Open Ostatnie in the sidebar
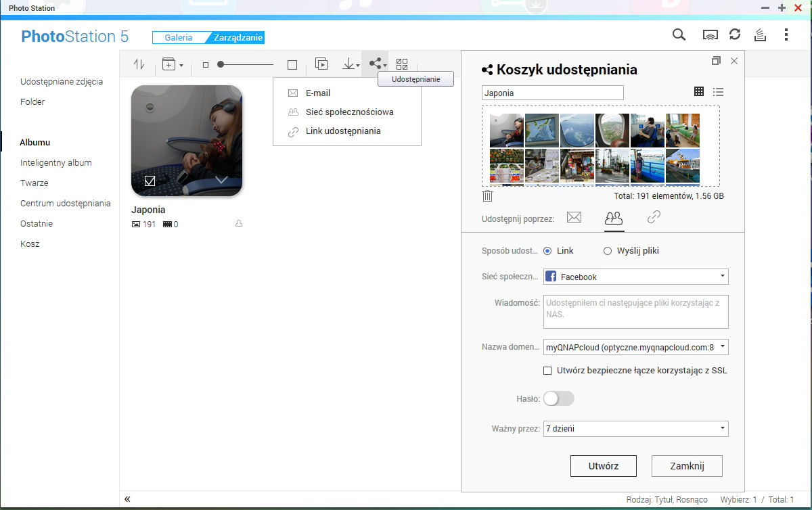Image resolution: width=812 pixels, height=510 pixels. pyautogui.click(x=37, y=224)
